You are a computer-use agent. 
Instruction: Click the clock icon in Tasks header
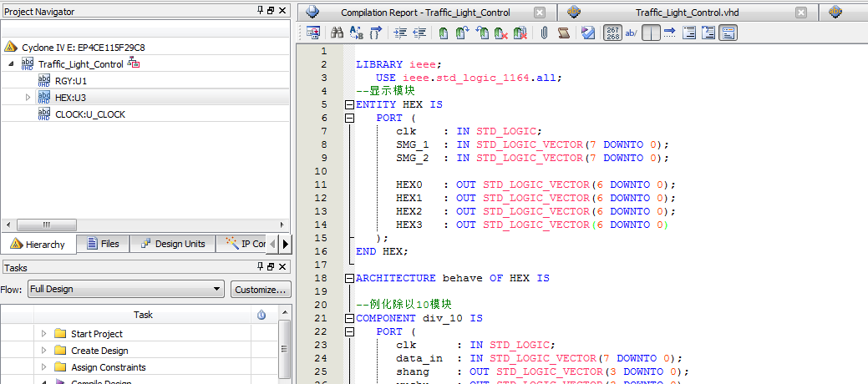tap(261, 315)
